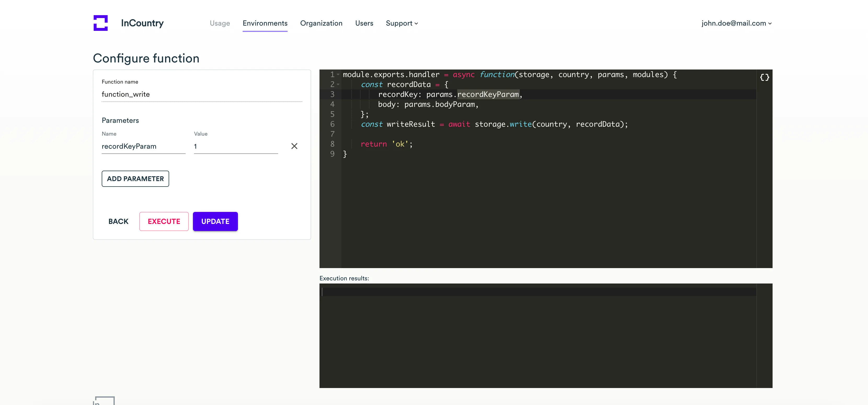The width and height of the screenshot is (868, 405).
Task: Go back using BACK button
Action: (x=118, y=221)
